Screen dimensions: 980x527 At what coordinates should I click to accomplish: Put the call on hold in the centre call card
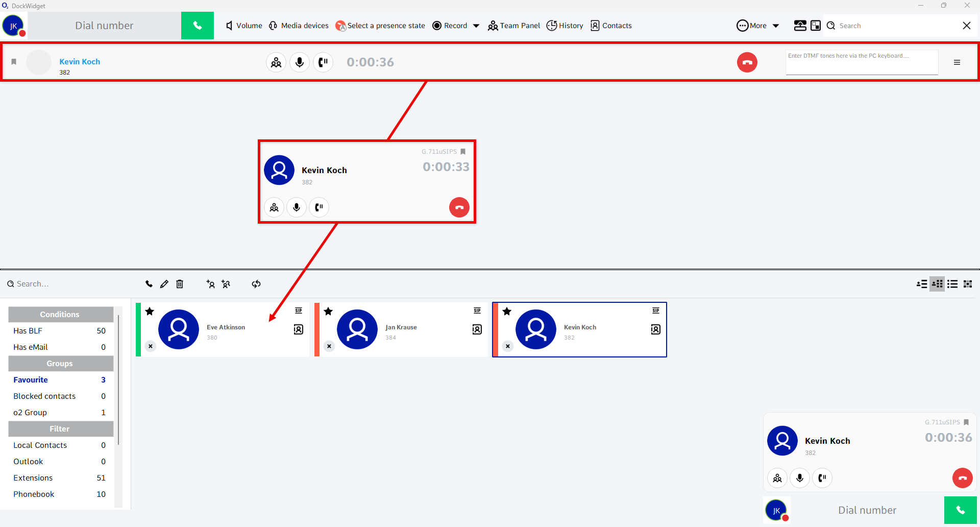319,207
